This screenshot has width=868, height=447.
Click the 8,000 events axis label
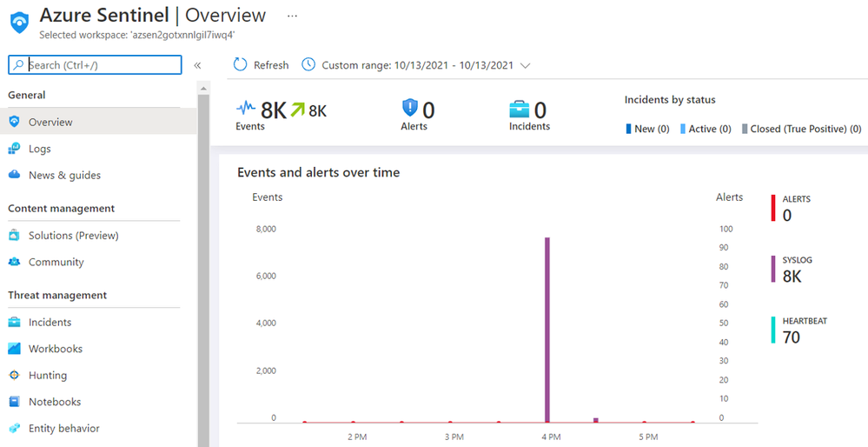pos(266,229)
